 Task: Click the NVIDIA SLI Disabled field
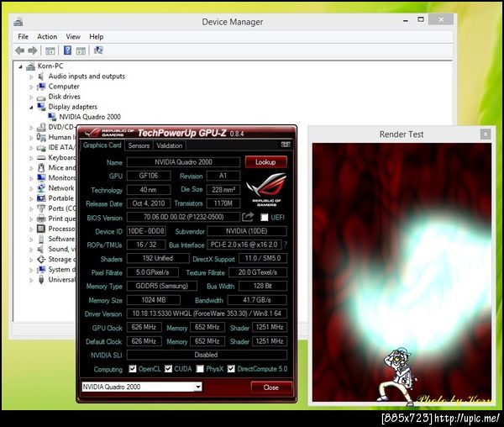(x=207, y=355)
